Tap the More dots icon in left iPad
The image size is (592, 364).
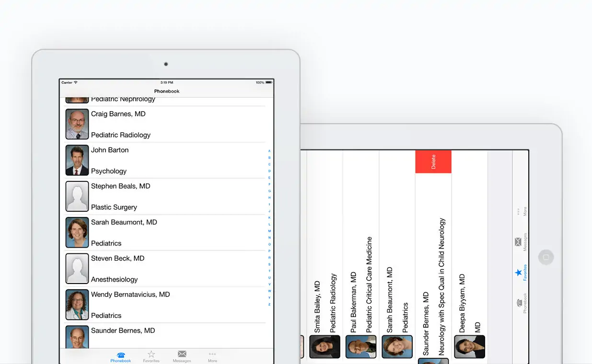click(212, 355)
